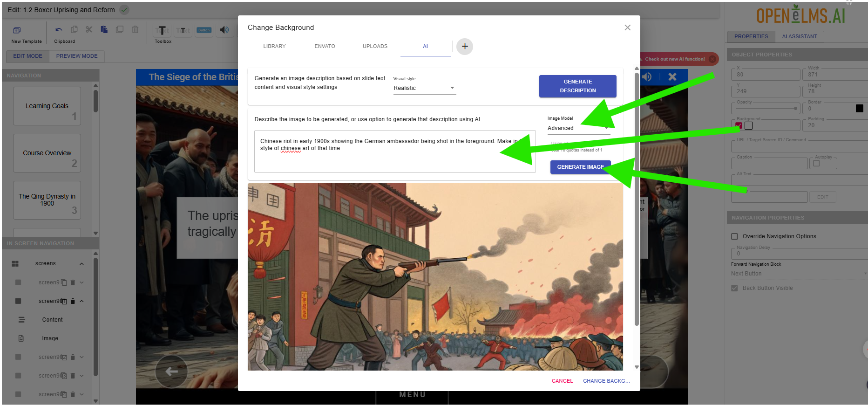This screenshot has height=406, width=868.
Task: Click the undo arrow in Clipboard group
Action: (x=59, y=29)
